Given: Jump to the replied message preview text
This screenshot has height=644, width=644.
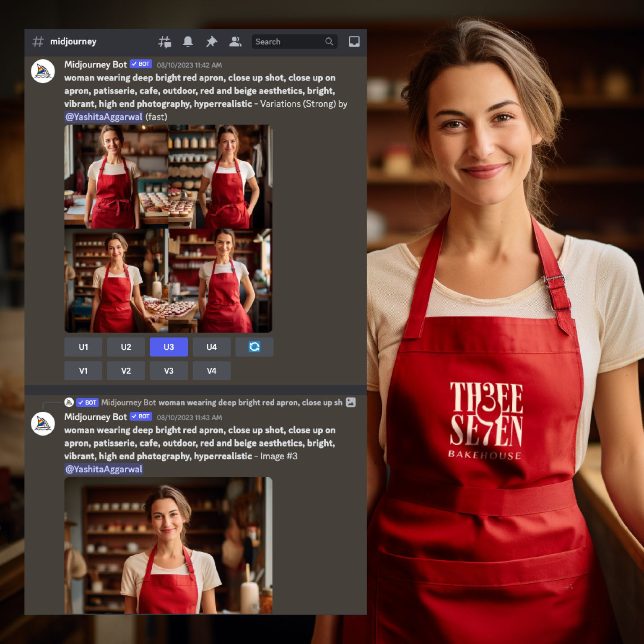Looking at the screenshot, I should [x=250, y=402].
